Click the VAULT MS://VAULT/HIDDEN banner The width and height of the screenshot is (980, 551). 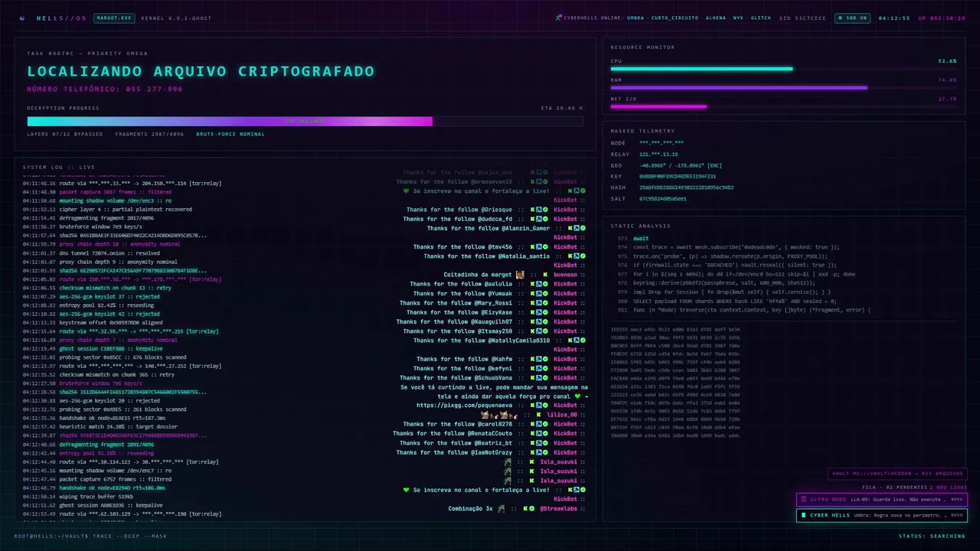tap(897, 474)
